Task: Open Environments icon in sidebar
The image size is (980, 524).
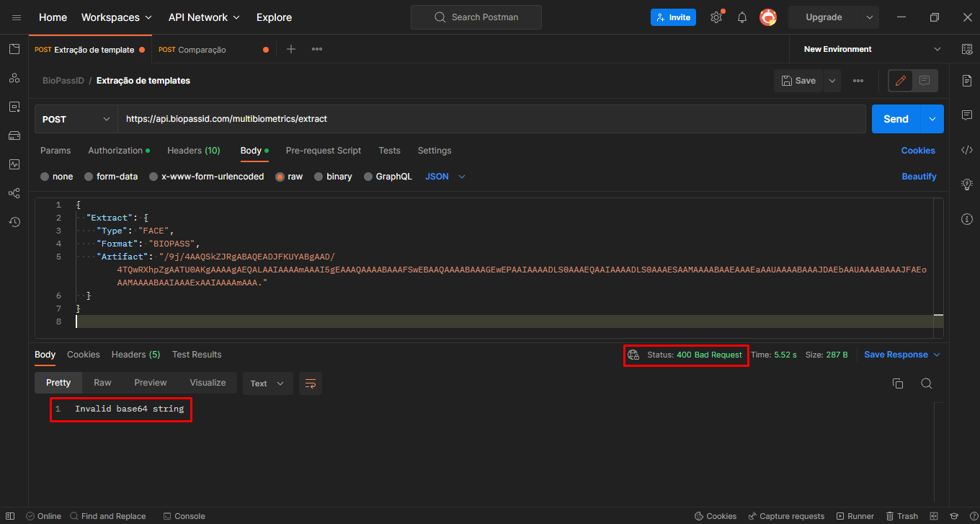Action: click(x=14, y=107)
